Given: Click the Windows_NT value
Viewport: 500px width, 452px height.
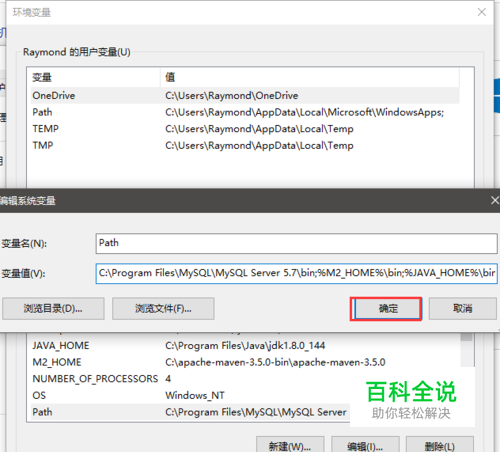Looking at the screenshot, I should click(195, 396).
